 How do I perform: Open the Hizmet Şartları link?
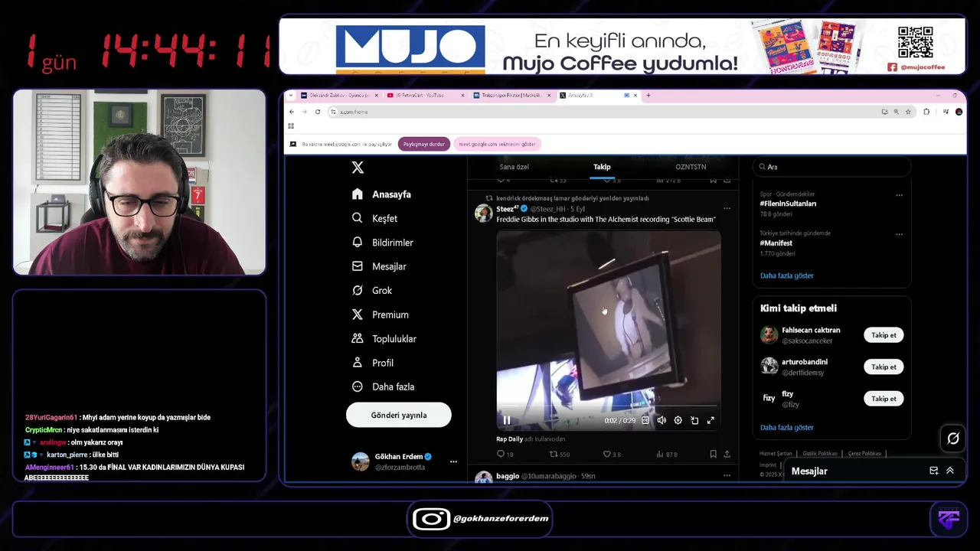pos(776,454)
